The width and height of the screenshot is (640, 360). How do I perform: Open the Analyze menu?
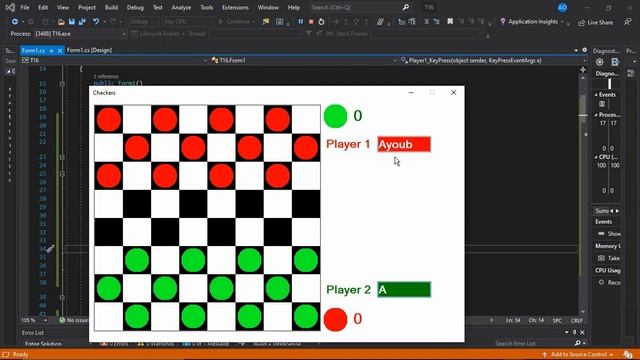pyautogui.click(x=181, y=7)
